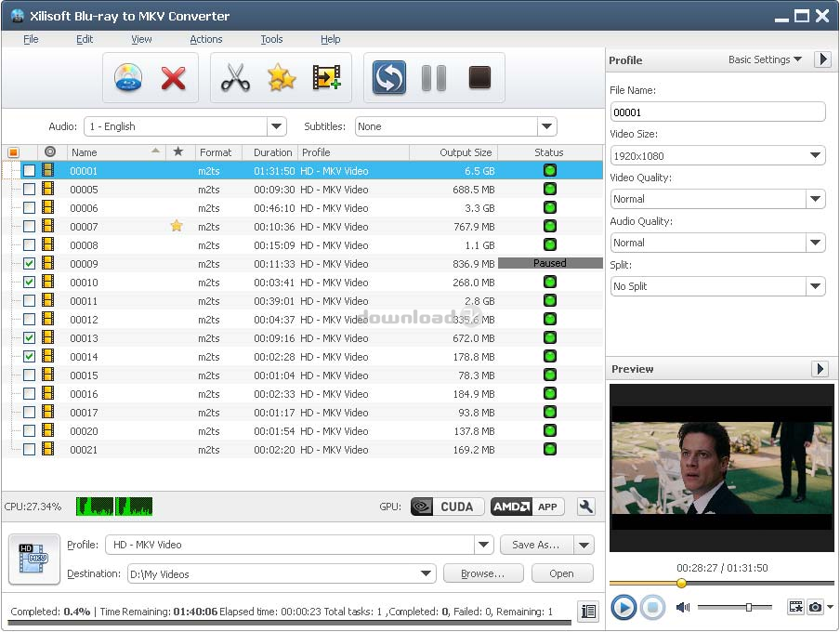Stop conversion with the dark square icon

click(x=479, y=78)
